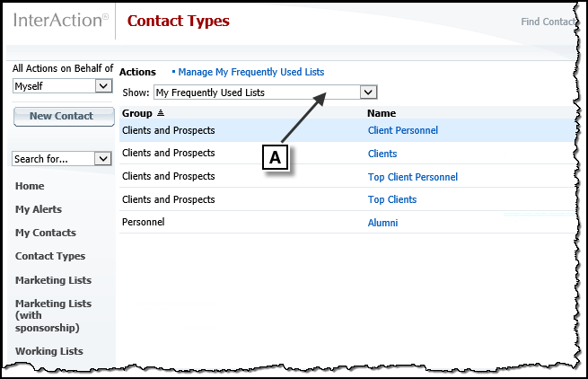Viewport: 588px width, 379px height.
Task: Click the Name column header
Action: (382, 113)
